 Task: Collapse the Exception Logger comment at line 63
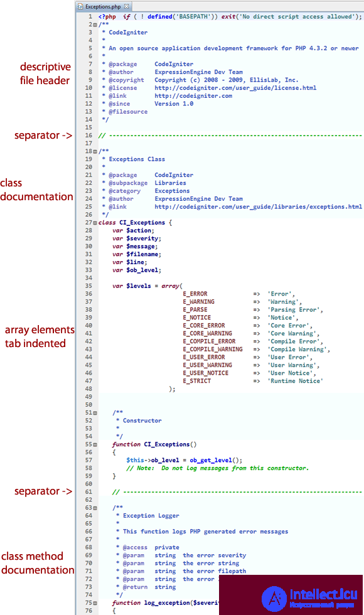coord(95,508)
